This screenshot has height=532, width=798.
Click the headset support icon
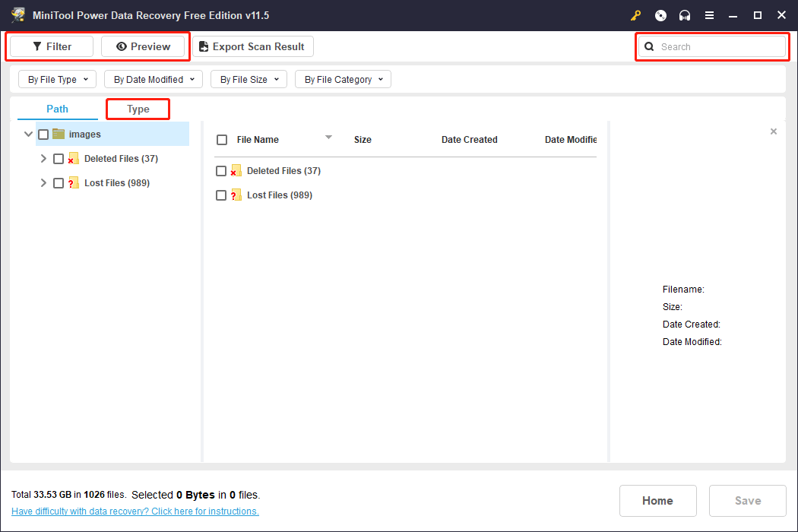(x=684, y=15)
